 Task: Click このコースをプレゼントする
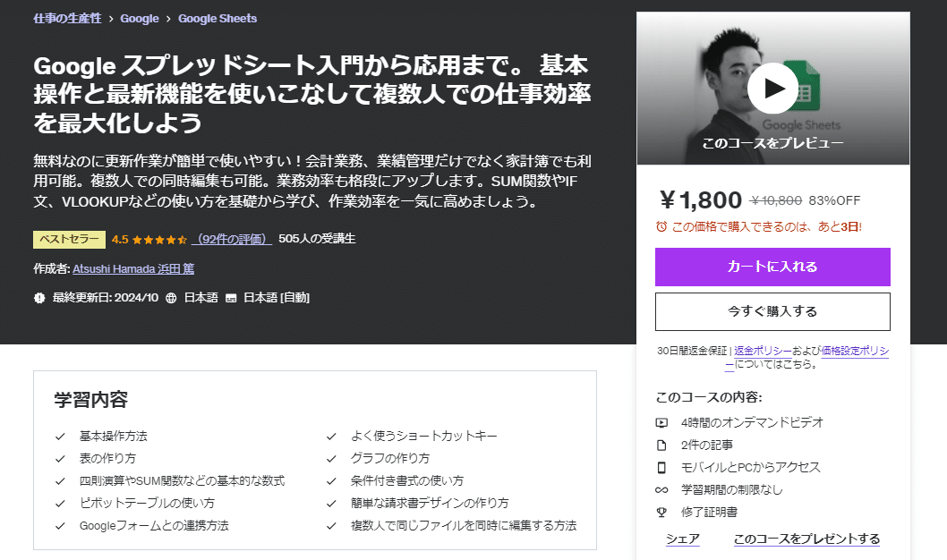click(806, 538)
